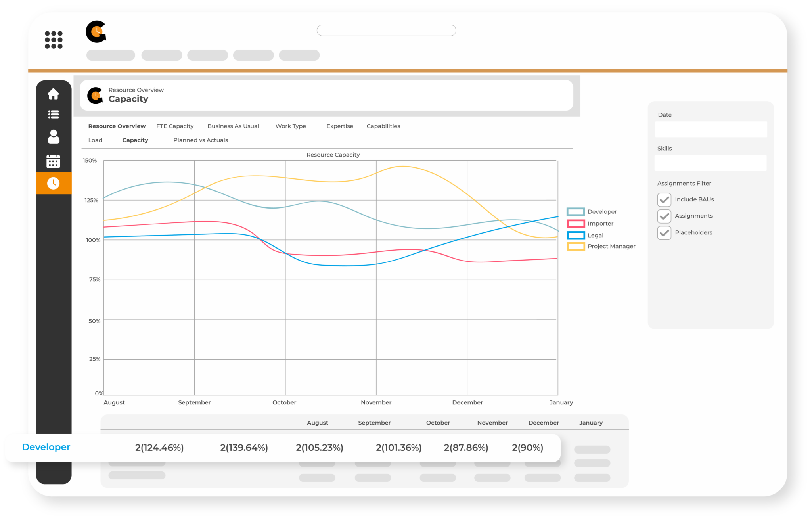Viewport: 812px width, 521px height.
Task: Open the app launcher grid icon
Action: pos(54,39)
